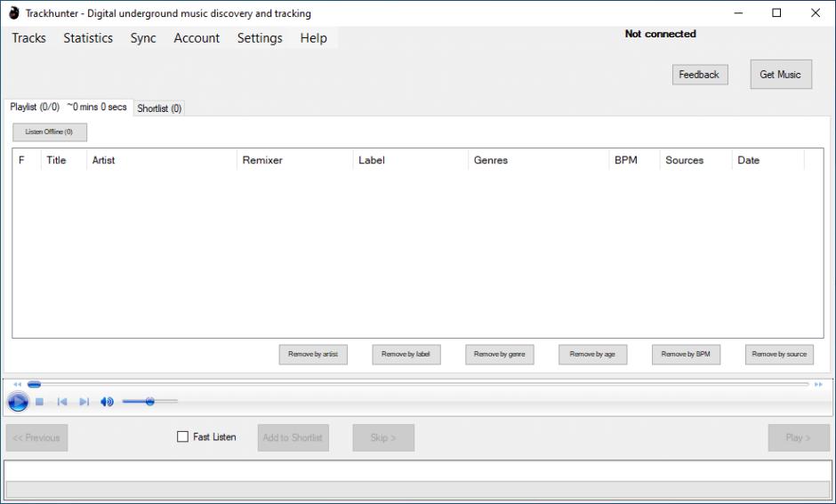Click the previous track media icon

coord(62,402)
